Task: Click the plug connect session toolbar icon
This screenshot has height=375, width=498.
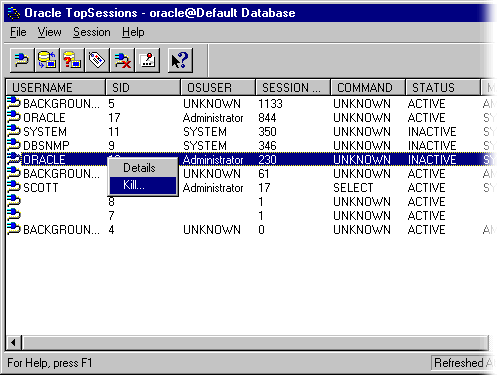Action: 22,60
